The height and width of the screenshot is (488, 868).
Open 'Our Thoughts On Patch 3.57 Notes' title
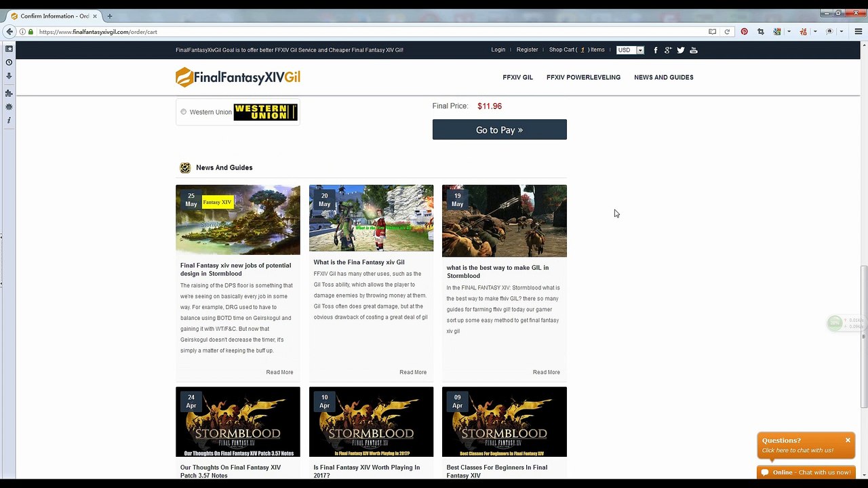coord(231,471)
